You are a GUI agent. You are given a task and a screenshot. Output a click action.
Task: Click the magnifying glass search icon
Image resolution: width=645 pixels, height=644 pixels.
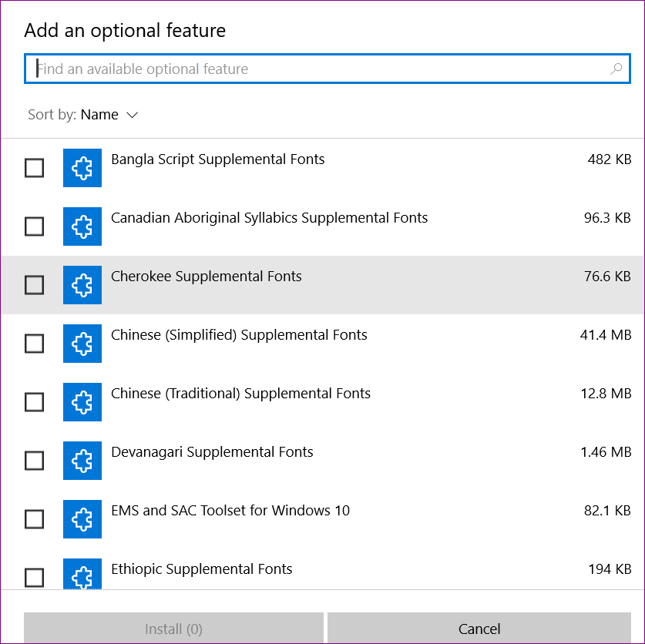click(x=615, y=69)
